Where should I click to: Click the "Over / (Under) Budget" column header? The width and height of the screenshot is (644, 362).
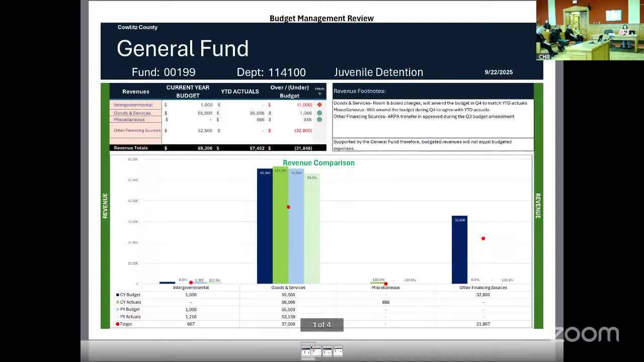click(289, 92)
